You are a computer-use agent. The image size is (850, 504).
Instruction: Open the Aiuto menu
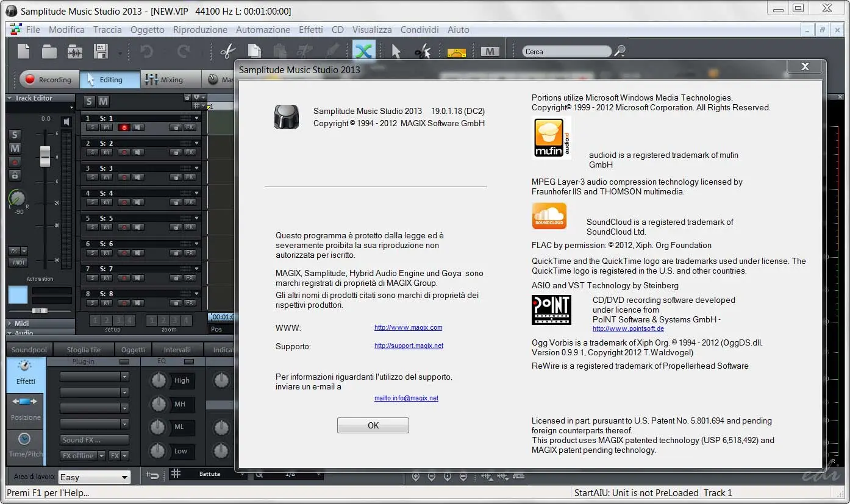[x=459, y=29]
